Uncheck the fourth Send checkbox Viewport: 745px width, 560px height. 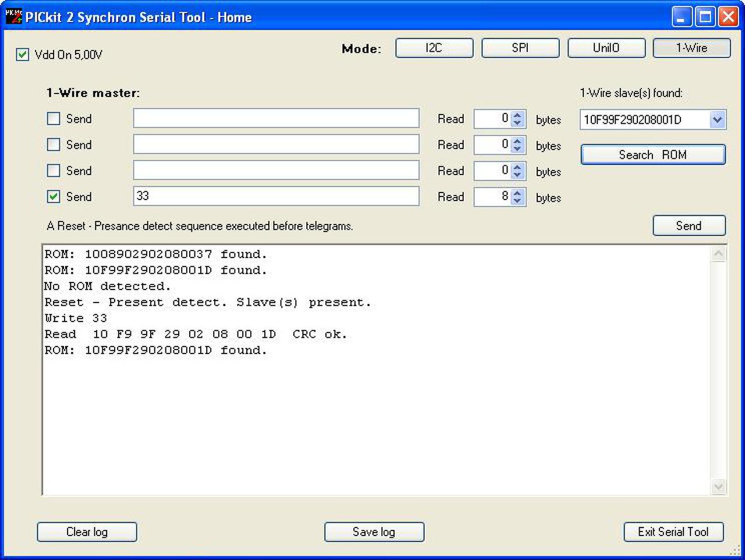[x=54, y=197]
